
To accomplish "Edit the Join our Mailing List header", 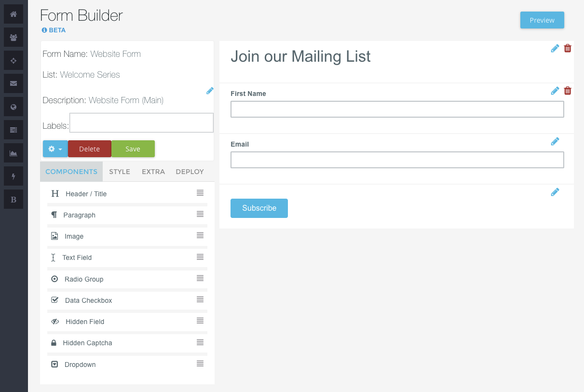I will click(x=555, y=48).
